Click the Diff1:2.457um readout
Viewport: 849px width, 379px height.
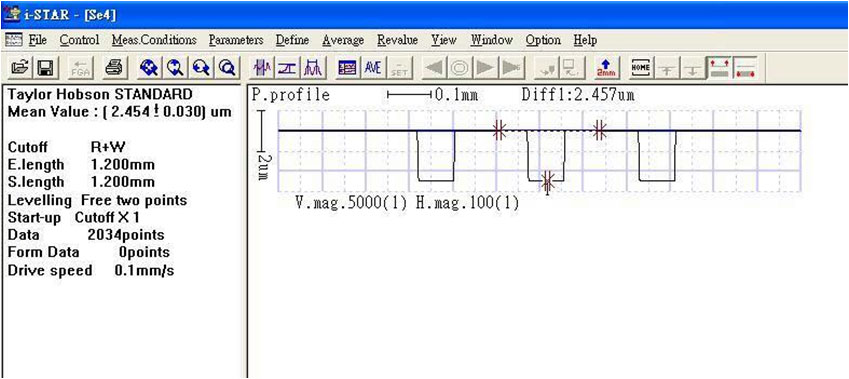tap(578, 95)
